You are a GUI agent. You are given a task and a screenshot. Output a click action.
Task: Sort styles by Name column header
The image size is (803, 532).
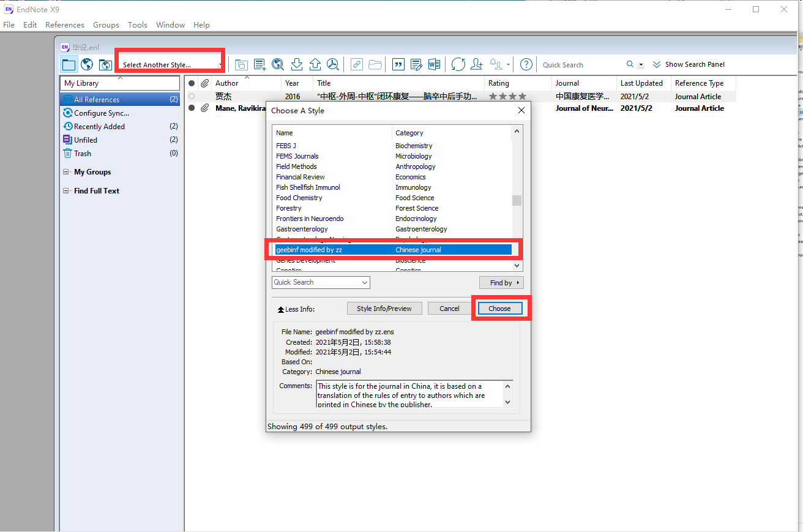[332, 133]
